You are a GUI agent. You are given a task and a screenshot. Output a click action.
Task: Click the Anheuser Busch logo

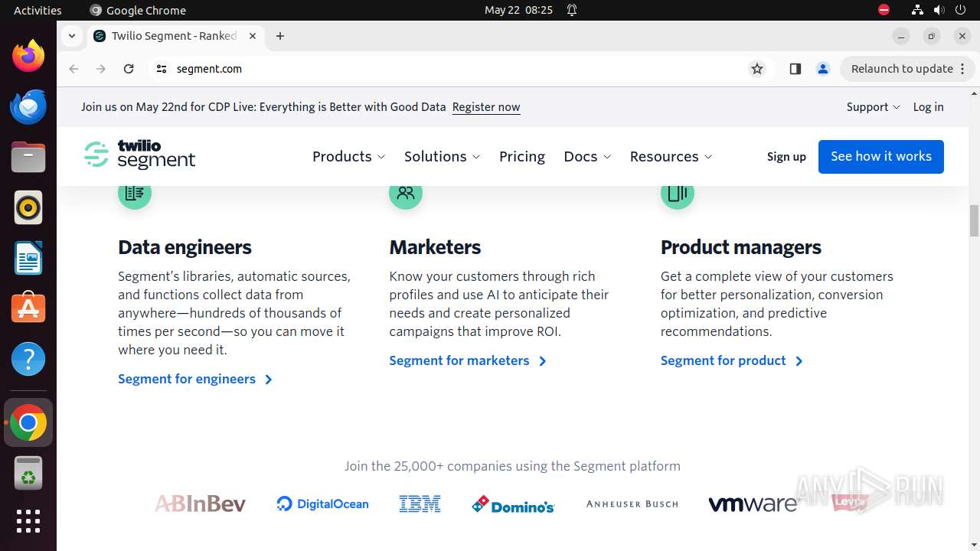point(632,504)
